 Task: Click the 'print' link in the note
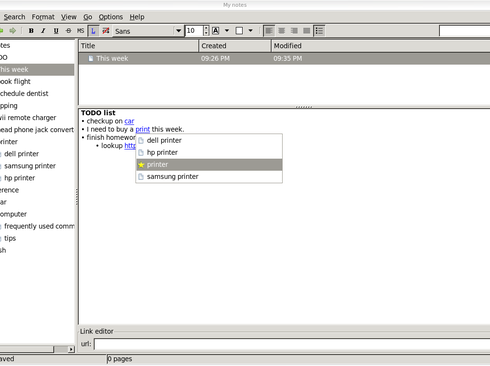point(143,129)
